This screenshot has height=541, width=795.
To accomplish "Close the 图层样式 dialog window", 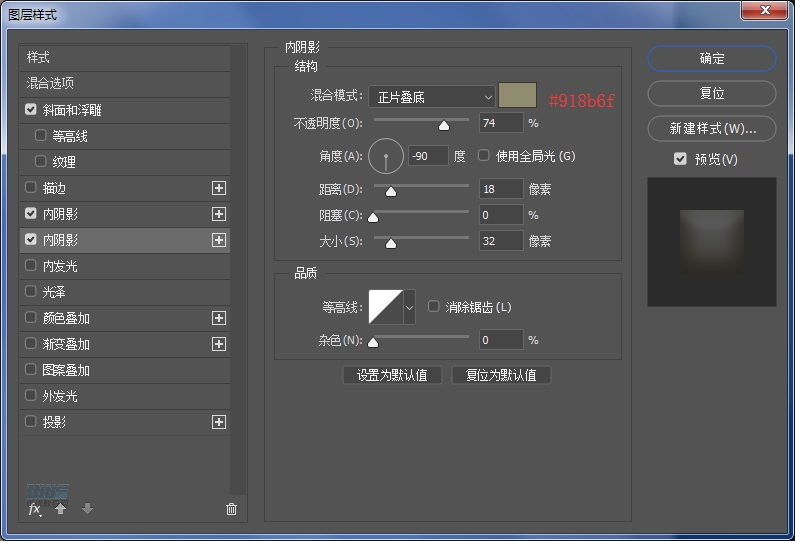I will [765, 10].
